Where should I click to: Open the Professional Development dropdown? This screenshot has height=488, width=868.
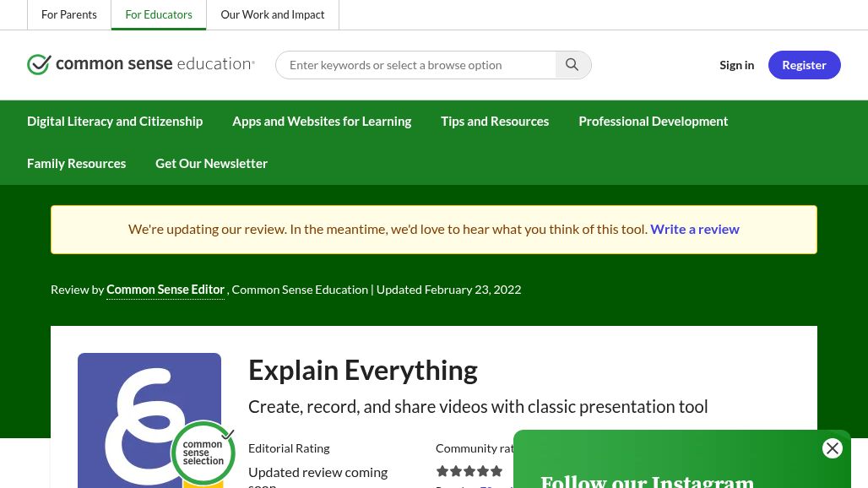[x=654, y=121]
